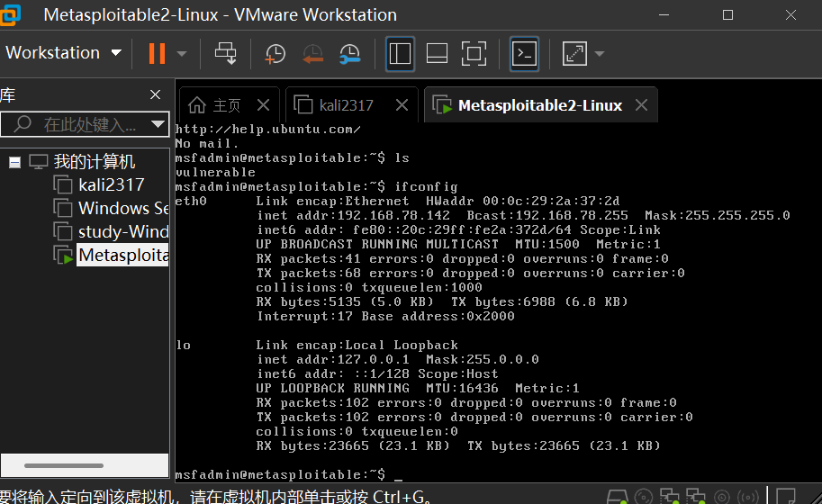
Task: Close the library panel
Action: (x=155, y=94)
